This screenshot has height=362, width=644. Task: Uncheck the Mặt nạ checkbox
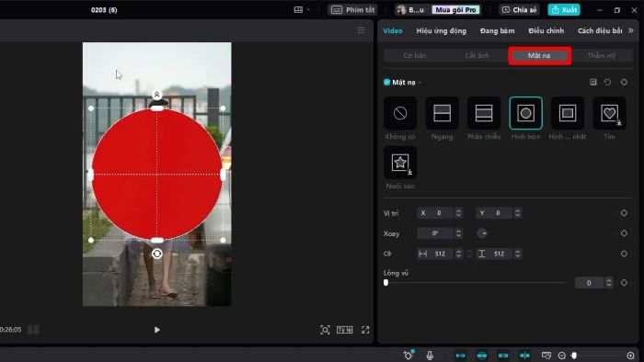(386, 83)
